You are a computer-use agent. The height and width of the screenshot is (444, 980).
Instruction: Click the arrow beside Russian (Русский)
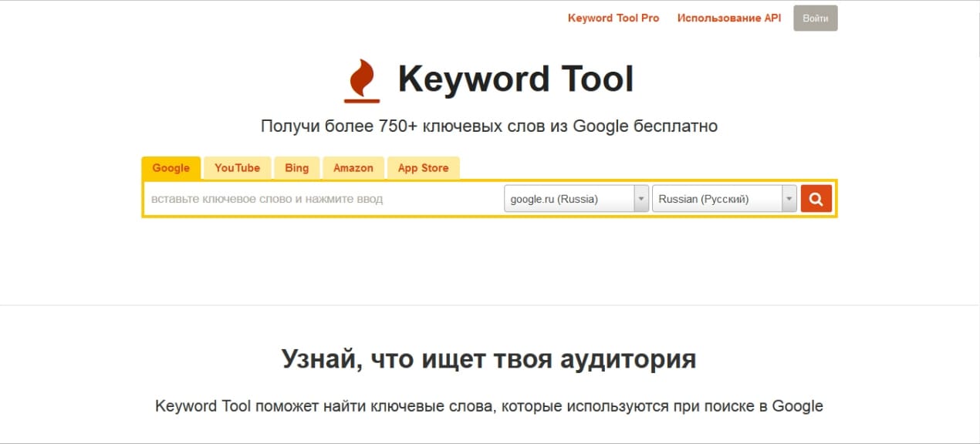pyautogui.click(x=789, y=199)
